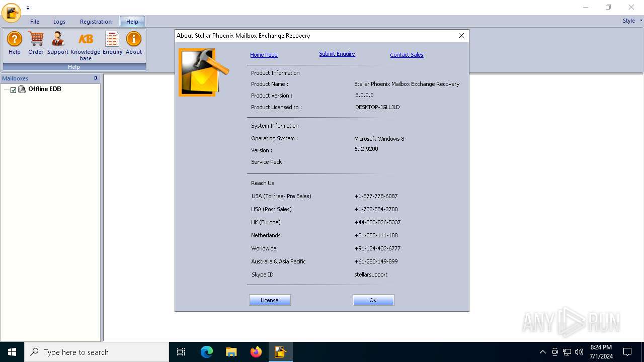The image size is (644, 362).
Task: Click OK in About dialog
Action: [x=373, y=300]
